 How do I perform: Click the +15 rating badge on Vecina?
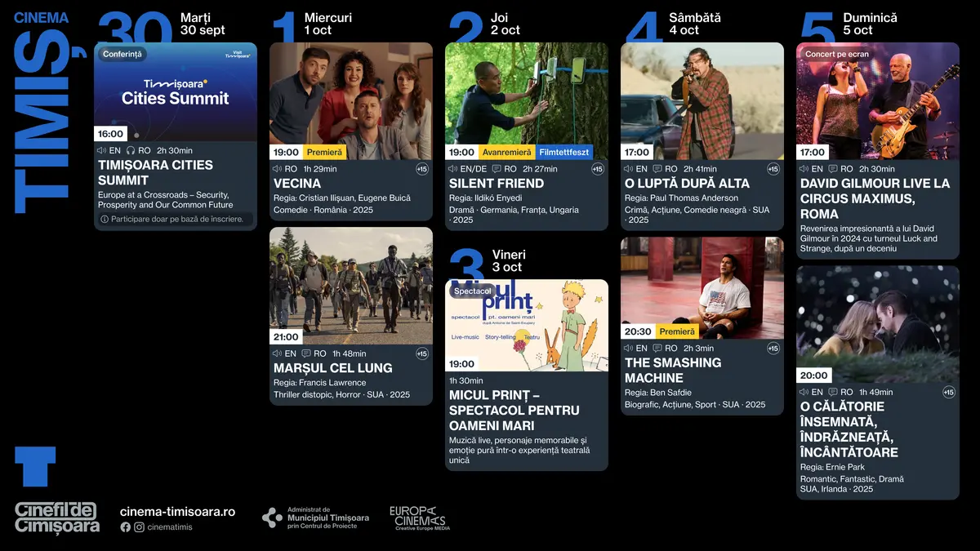(x=421, y=169)
